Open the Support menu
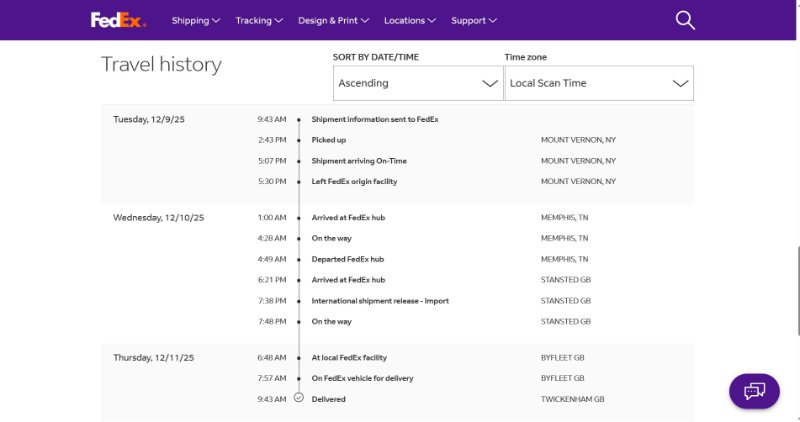 [x=473, y=20]
